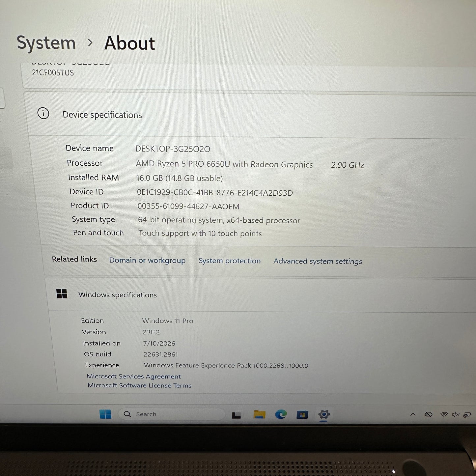Show hidden tray icons chevron
This screenshot has height=476, width=476.
point(413,414)
